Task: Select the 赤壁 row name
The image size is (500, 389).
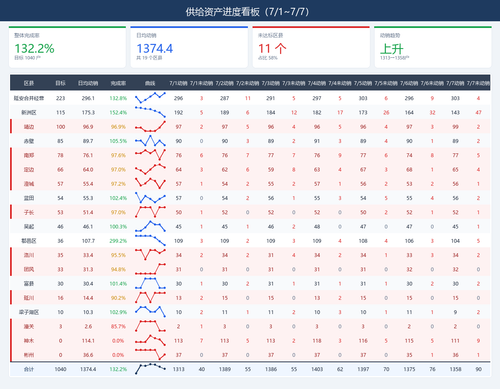Action: point(29,141)
